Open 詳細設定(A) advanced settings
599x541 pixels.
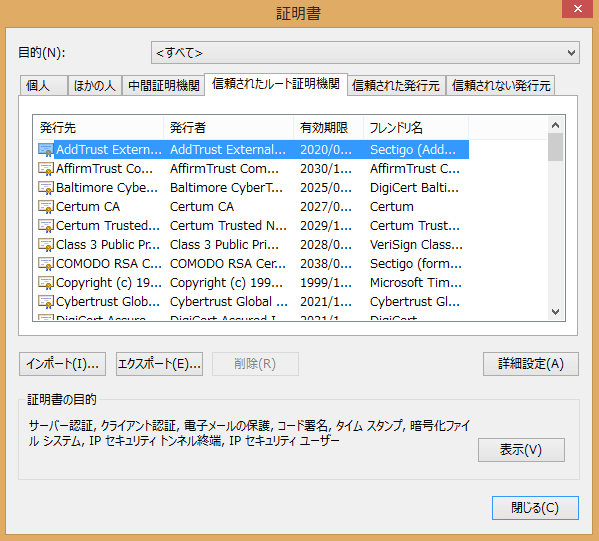click(x=531, y=364)
